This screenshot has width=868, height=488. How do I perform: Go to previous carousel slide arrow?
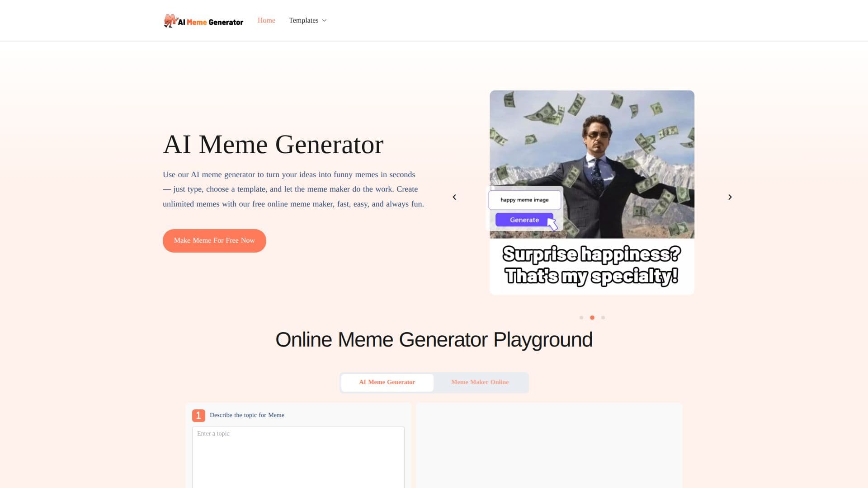tap(454, 197)
